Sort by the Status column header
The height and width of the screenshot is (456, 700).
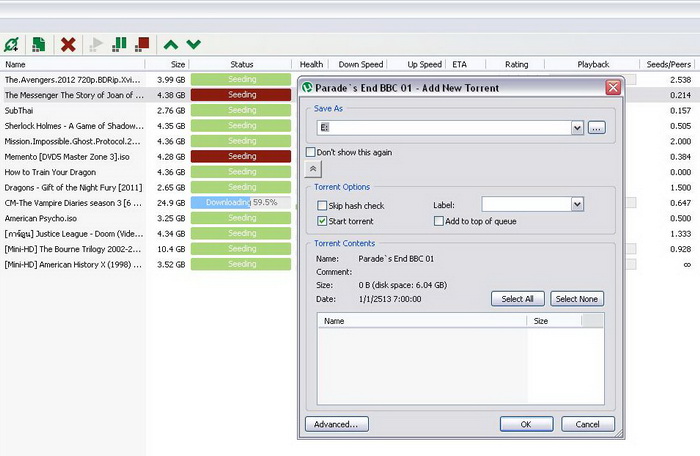[242, 64]
